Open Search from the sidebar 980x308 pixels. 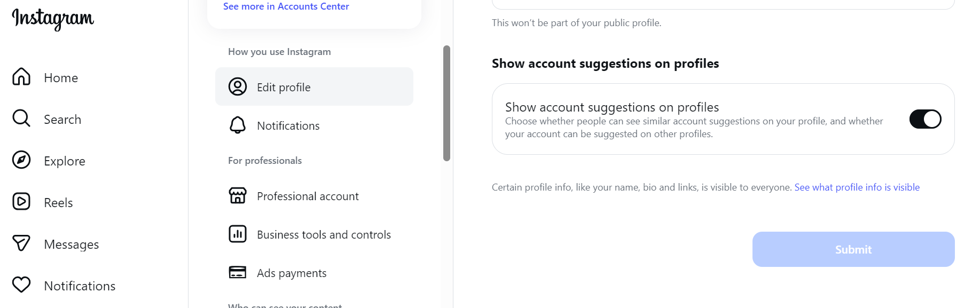(x=21, y=119)
